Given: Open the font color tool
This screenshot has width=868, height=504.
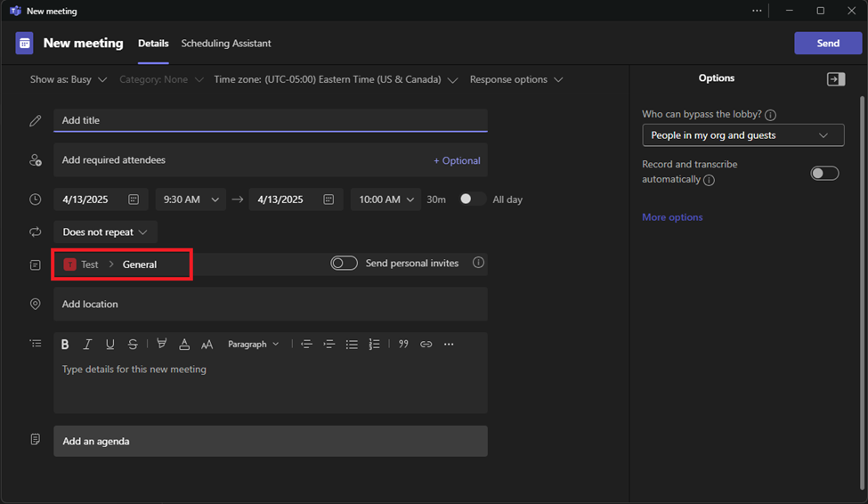Looking at the screenshot, I should tap(184, 344).
